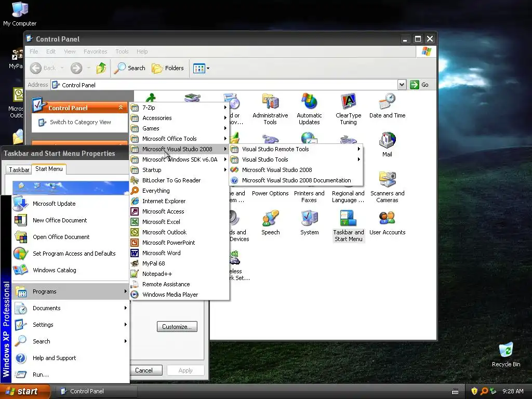Switch to the Taskbar tab
The width and height of the screenshot is (532, 399).
19,170
